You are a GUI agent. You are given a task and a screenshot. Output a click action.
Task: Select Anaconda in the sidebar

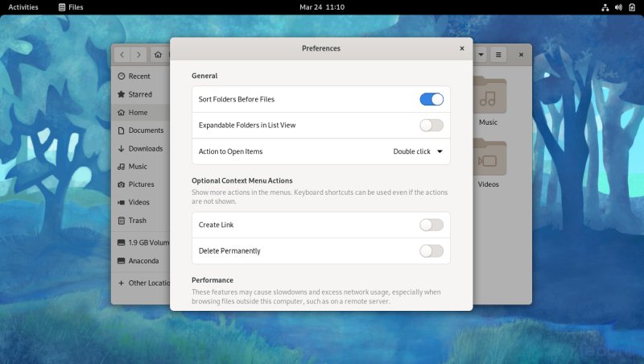pos(140,260)
